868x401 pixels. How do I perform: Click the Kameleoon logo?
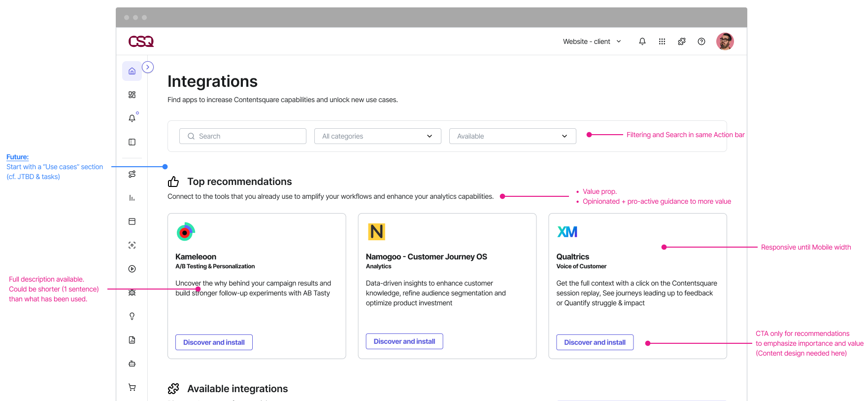point(186,231)
